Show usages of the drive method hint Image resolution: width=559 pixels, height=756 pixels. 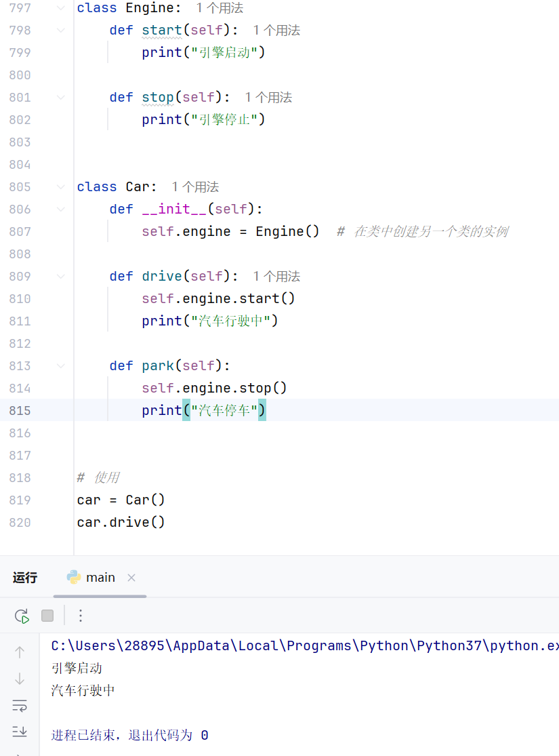click(x=276, y=276)
